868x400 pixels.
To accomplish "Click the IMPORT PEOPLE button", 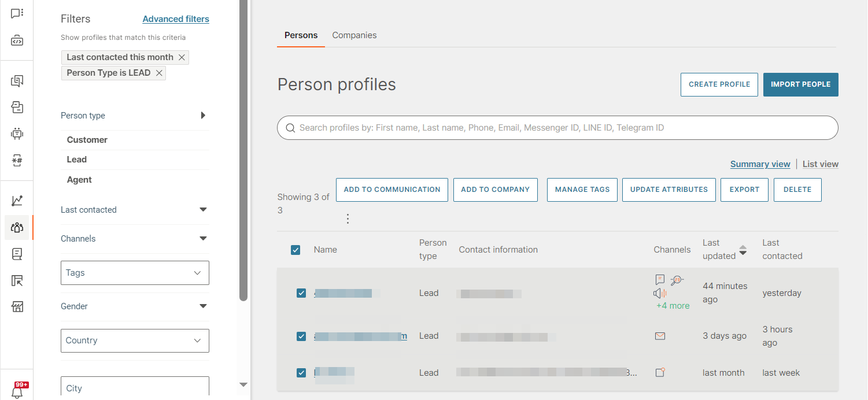I will pos(800,84).
